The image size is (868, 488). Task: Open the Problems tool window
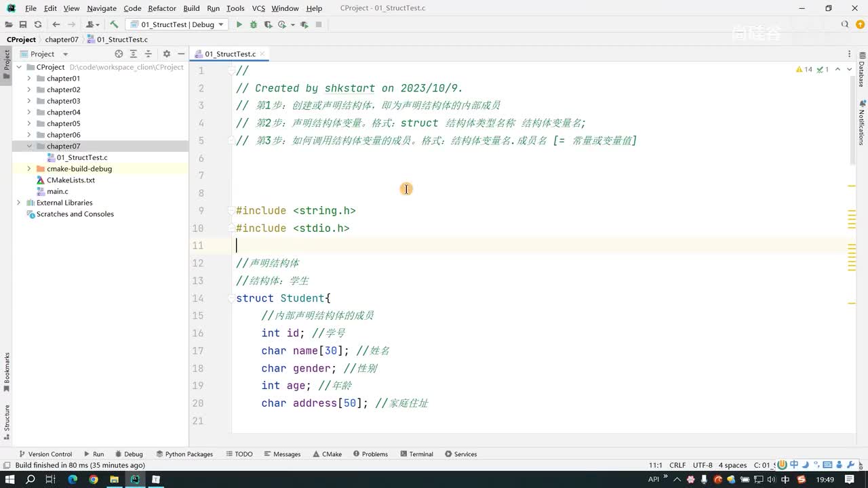click(x=370, y=454)
